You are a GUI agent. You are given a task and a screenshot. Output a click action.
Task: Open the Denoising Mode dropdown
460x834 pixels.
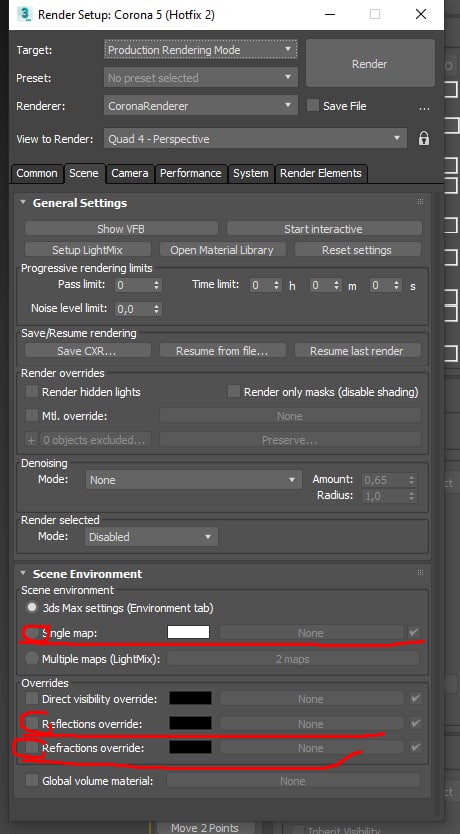point(193,480)
